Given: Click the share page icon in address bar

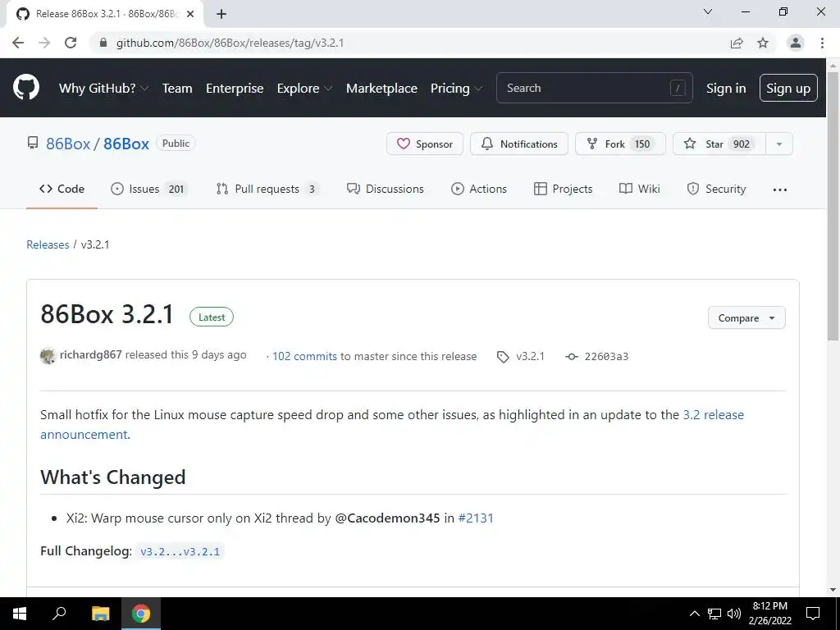Looking at the screenshot, I should pos(737,43).
